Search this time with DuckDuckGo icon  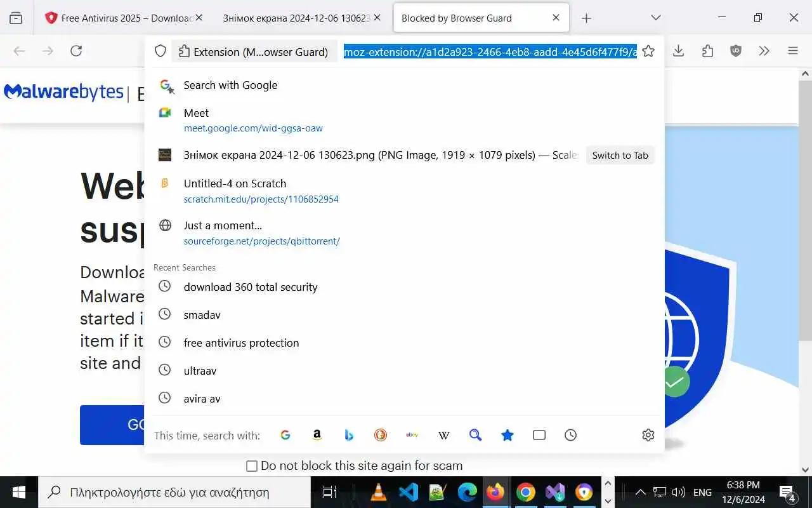(x=381, y=435)
